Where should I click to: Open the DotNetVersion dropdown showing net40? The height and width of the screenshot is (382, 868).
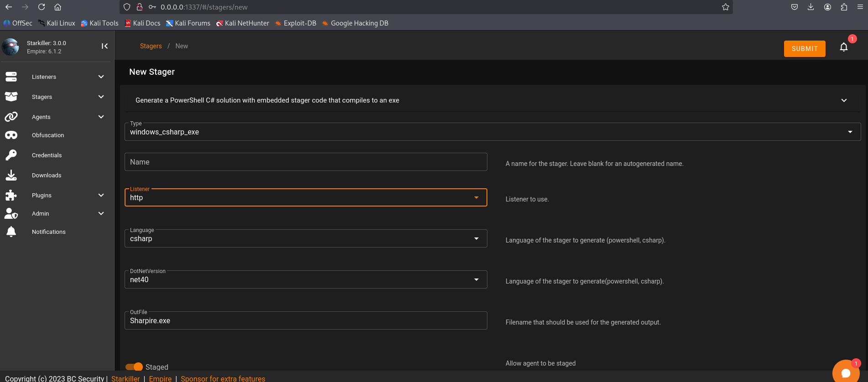tap(306, 279)
